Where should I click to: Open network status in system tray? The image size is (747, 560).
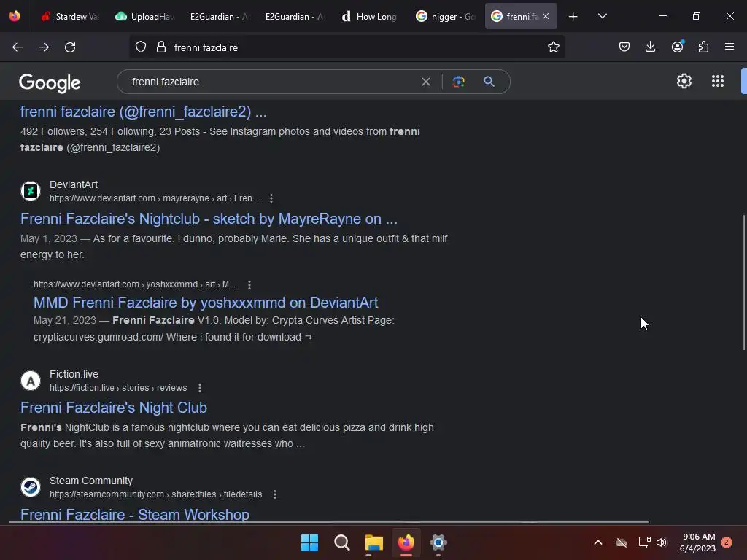pos(644,542)
